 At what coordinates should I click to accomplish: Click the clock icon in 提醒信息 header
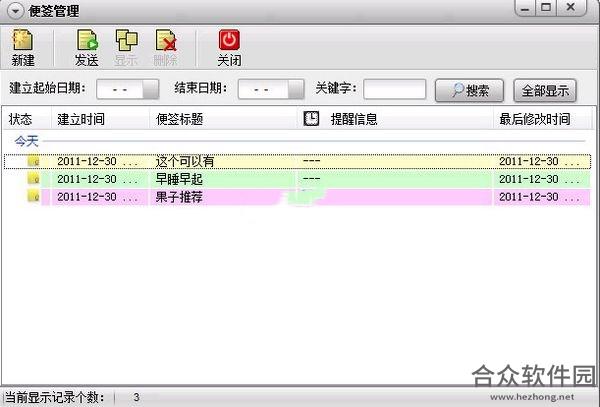pyautogui.click(x=311, y=119)
